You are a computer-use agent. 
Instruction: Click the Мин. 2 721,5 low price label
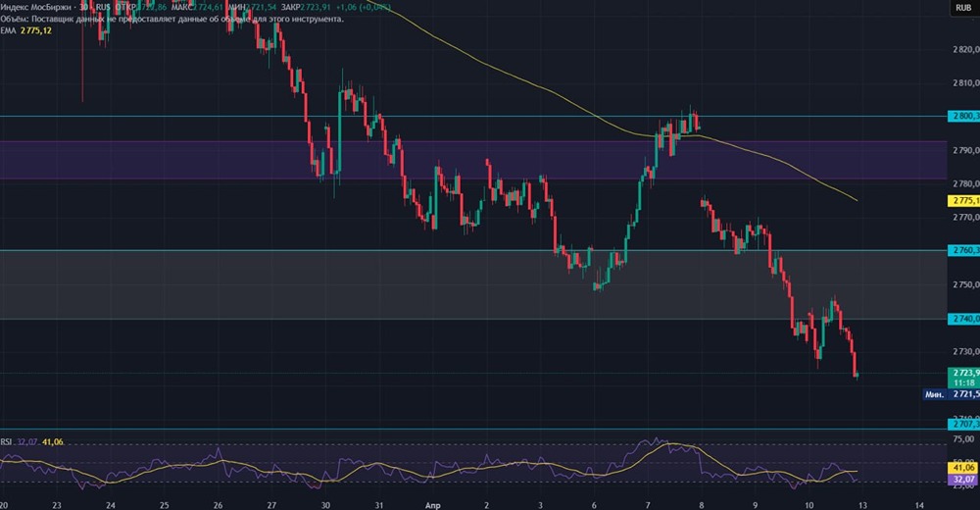pyautogui.click(x=952, y=394)
